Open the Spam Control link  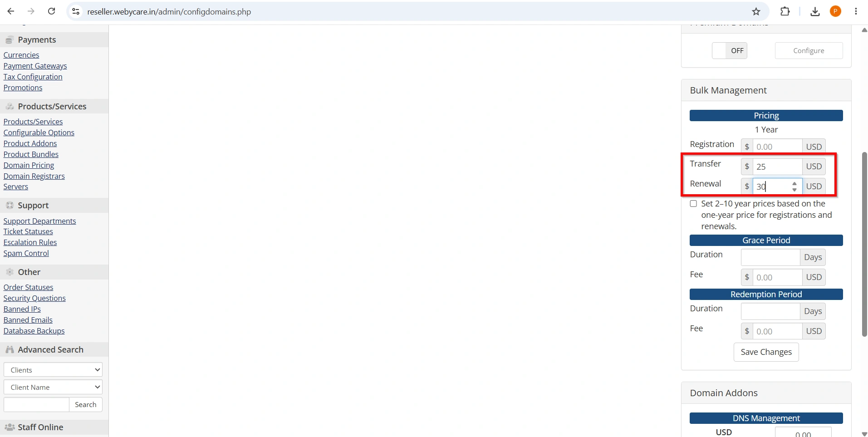coord(26,253)
